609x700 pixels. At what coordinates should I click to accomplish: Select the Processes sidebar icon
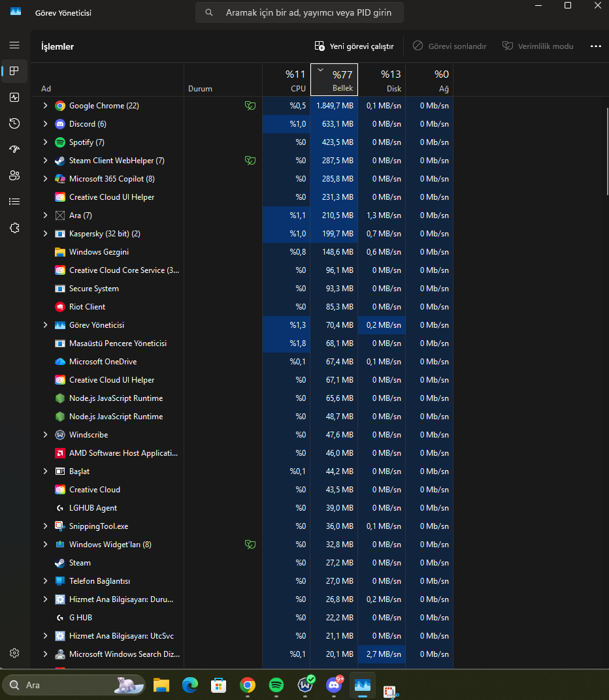(x=14, y=71)
